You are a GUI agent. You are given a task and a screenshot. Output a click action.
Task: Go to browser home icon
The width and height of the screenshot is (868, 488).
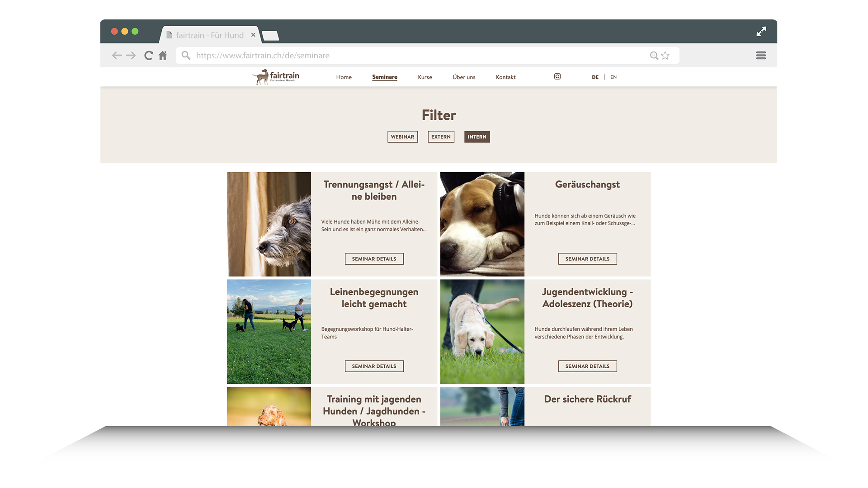163,56
